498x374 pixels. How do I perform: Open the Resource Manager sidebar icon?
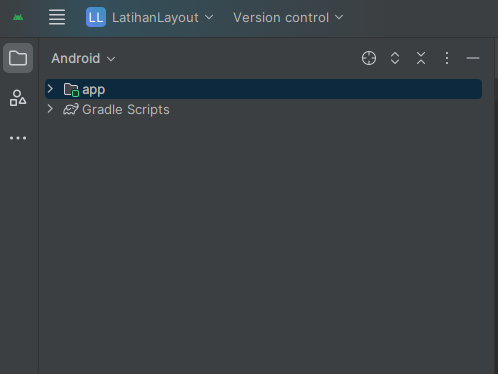[18, 98]
